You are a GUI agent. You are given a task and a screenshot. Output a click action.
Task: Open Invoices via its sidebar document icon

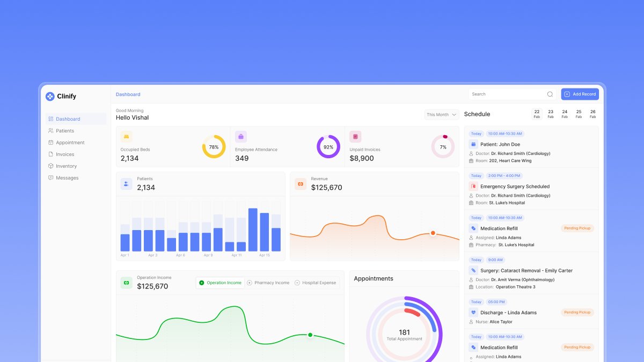coord(50,154)
